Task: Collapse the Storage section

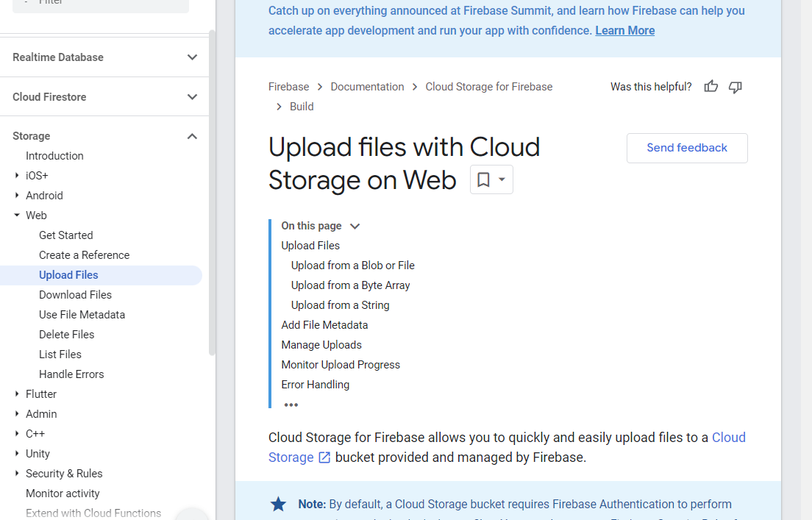Action: tap(192, 136)
